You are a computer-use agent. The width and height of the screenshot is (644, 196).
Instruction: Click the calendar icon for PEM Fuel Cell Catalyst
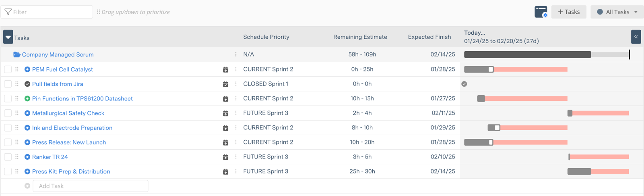tap(225, 70)
